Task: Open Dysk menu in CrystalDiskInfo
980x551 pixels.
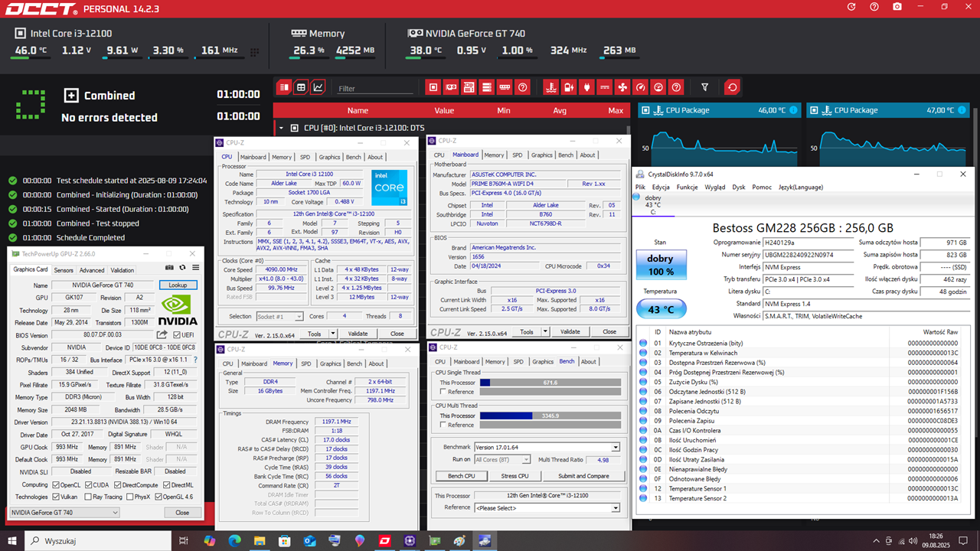Action: click(x=739, y=187)
